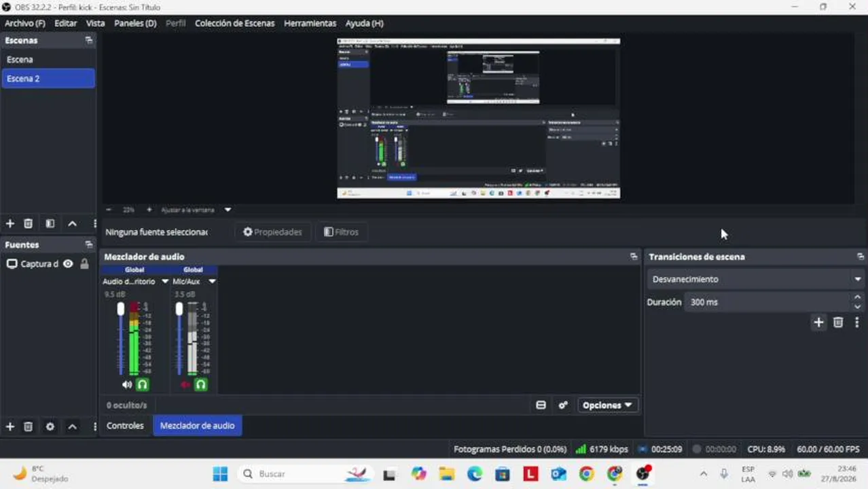Image resolution: width=868 pixels, height=489 pixels.
Task: Click the Captura source monitor icon
Action: point(12,264)
